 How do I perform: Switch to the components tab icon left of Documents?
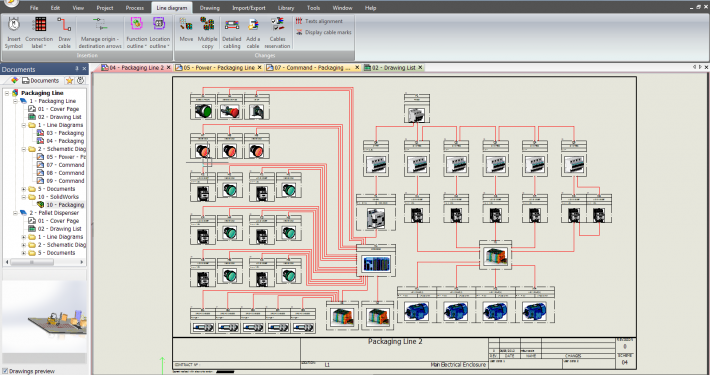click(14, 80)
